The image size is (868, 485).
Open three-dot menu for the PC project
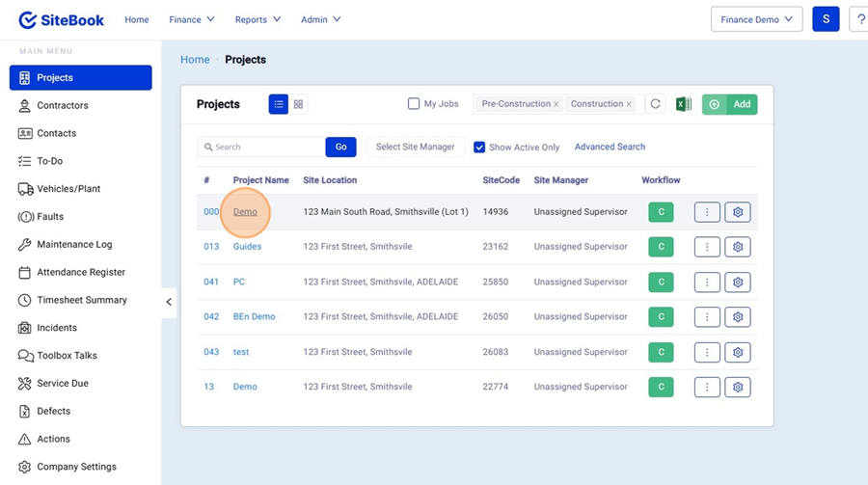tap(707, 283)
